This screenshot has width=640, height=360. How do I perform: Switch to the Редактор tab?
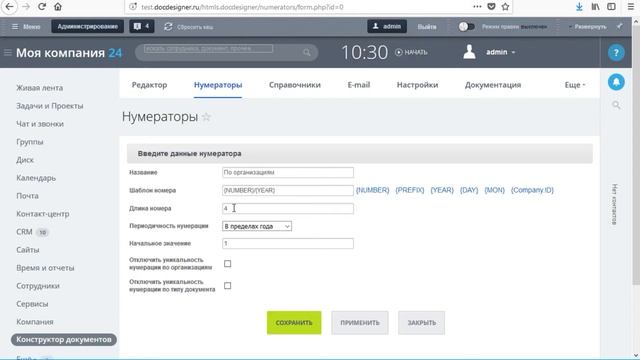pos(149,85)
